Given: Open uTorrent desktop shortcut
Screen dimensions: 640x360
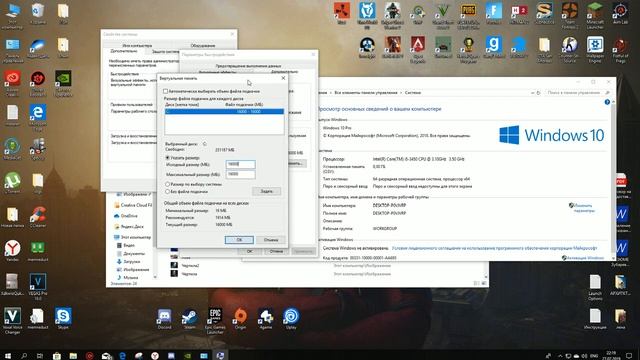Looking at the screenshot, I should tap(12, 182).
